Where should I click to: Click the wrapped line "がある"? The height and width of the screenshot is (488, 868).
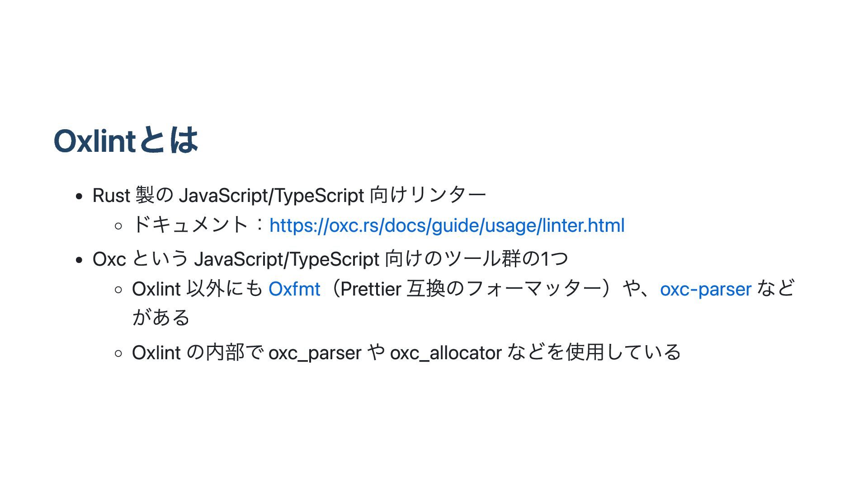tap(161, 317)
